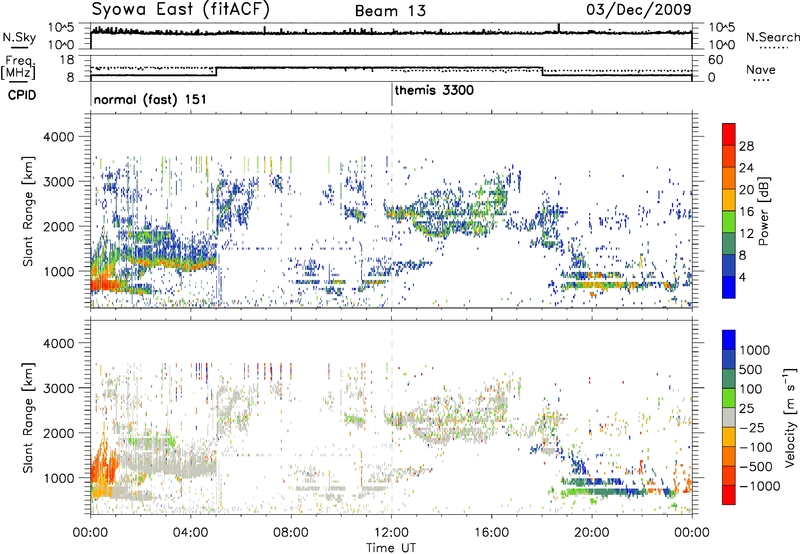This screenshot has width=800, height=554.
Task: Click the 'Nave' legend label
Action: [761, 70]
